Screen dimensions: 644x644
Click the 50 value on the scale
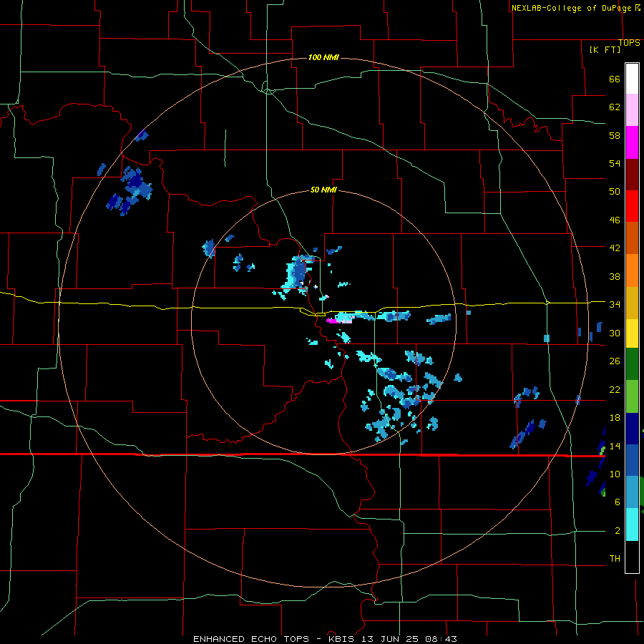click(615, 192)
